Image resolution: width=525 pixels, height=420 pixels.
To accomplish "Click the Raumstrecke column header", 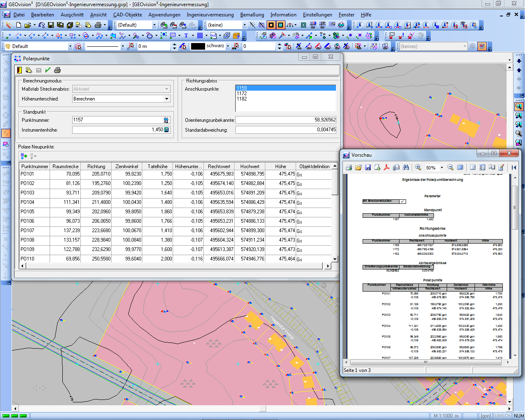I will tap(66, 167).
